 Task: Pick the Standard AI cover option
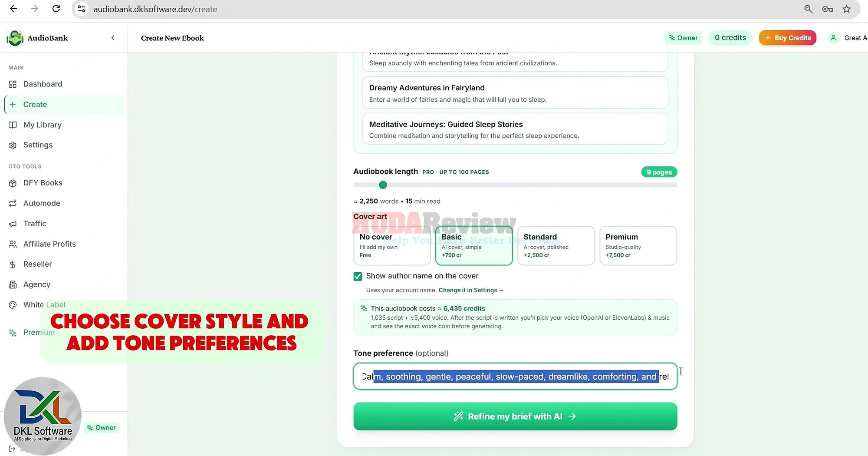tap(556, 245)
